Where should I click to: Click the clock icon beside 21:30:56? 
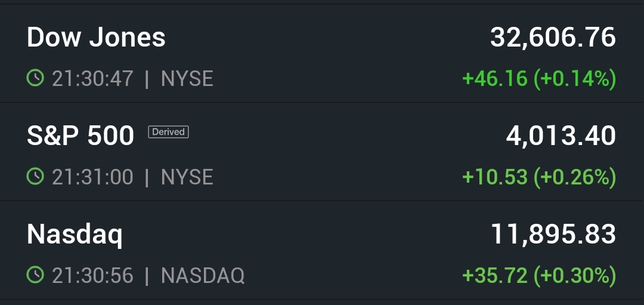[x=35, y=275]
